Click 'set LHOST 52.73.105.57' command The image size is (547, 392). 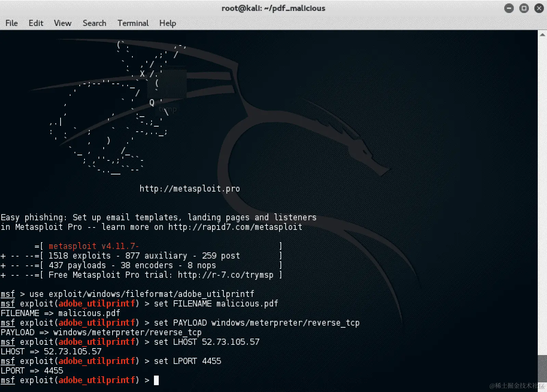(207, 342)
